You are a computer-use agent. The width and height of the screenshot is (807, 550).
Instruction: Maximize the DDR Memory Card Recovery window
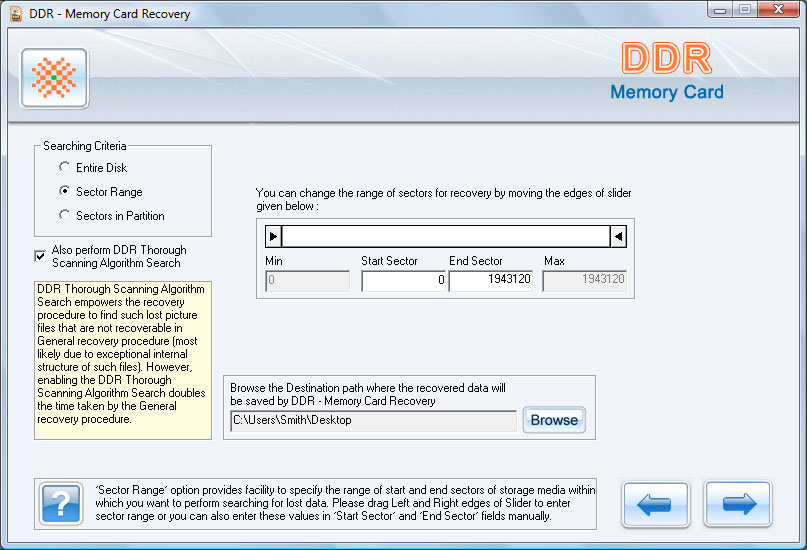[x=745, y=9]
